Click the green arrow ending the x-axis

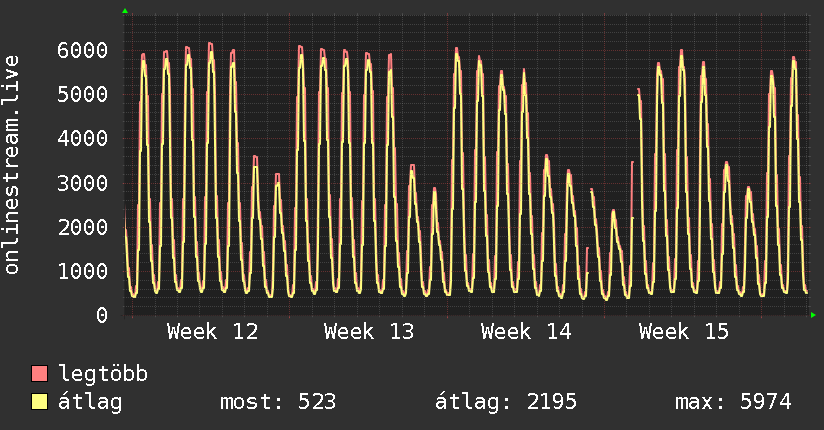click(813, 315)
